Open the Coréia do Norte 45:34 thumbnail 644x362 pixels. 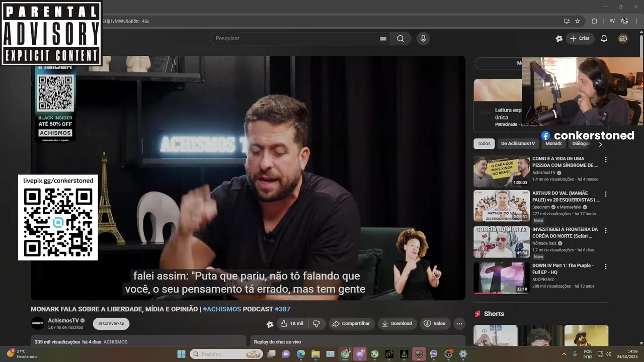(x=502, y=242)
